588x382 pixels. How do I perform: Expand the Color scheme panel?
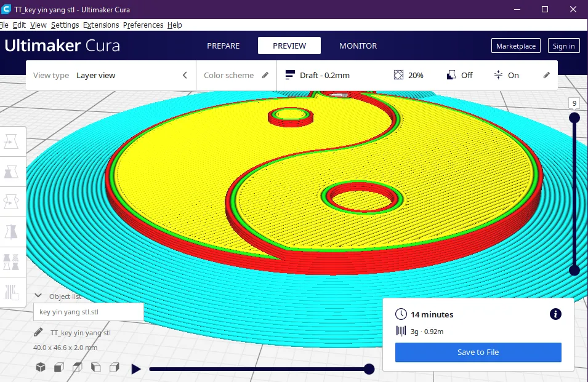click(x=236, y=75)
